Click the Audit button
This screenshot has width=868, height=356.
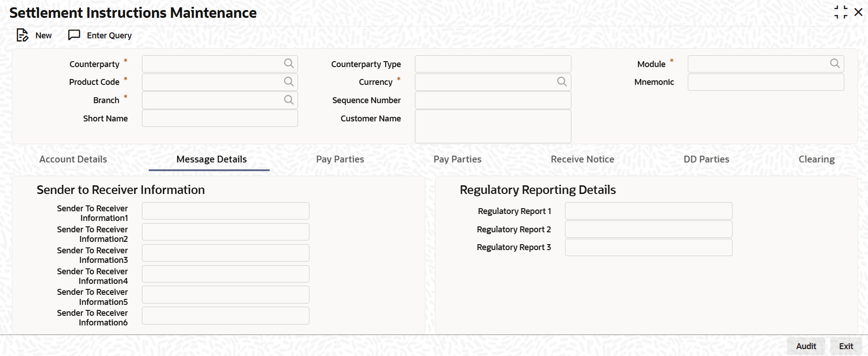pyautogui.click(x=805, y=346)
